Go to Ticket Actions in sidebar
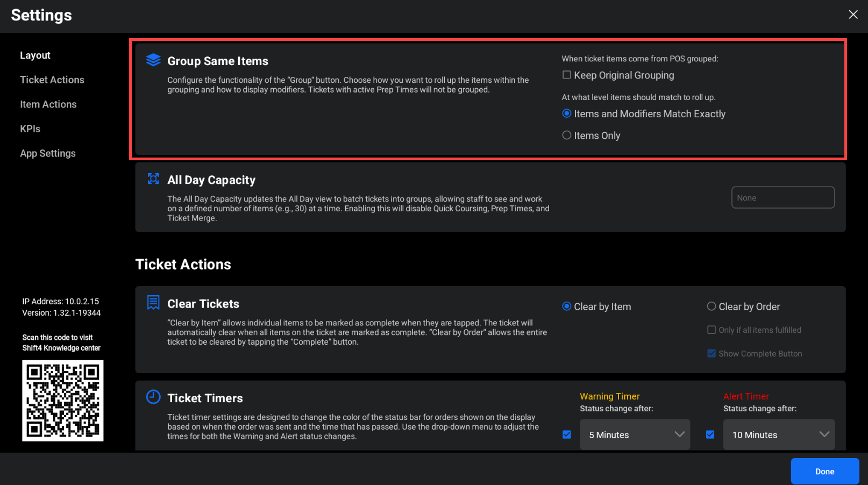The height and width of the screenshot is (485, 868). [x=52, y=80]
